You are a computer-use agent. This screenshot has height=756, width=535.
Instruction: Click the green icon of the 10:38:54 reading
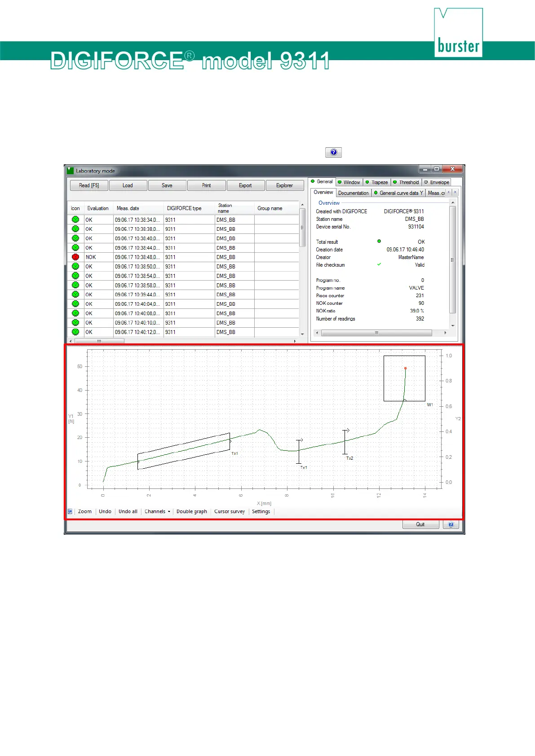coord(75,276)
